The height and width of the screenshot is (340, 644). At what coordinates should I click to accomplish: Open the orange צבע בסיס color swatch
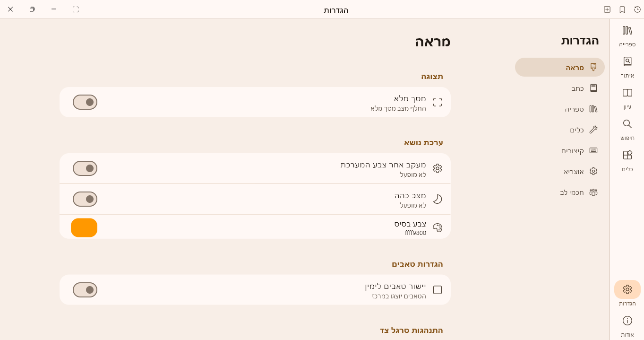pyautogui.click(x=84, y=228)
